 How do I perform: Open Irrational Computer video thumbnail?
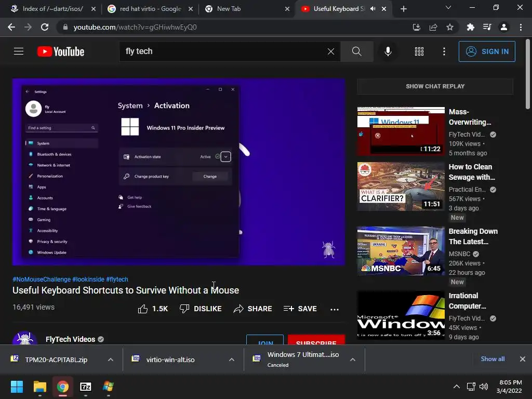[x=401, y=315]
